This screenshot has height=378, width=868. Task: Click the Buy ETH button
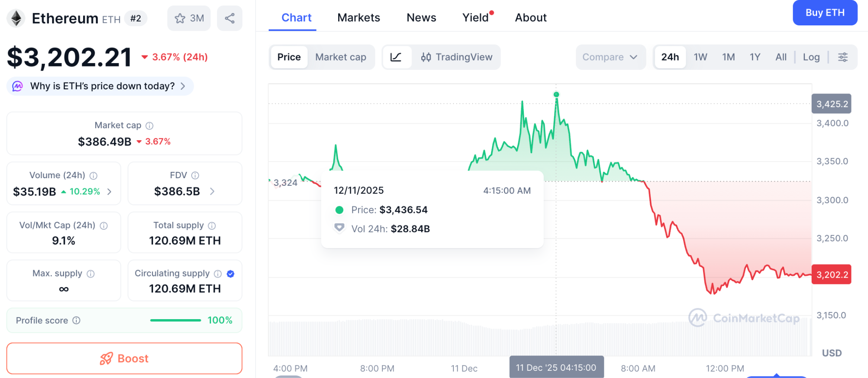(x=825, y=13)
